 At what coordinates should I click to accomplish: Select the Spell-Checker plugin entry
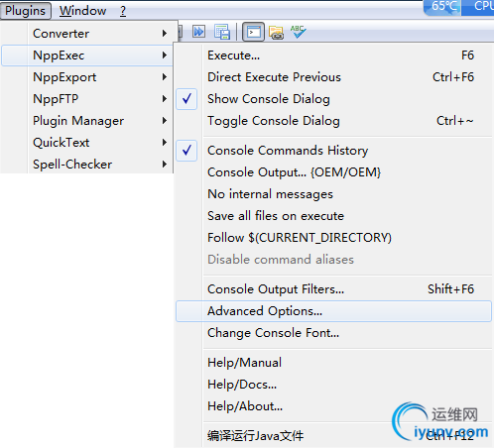coord(87,165)
